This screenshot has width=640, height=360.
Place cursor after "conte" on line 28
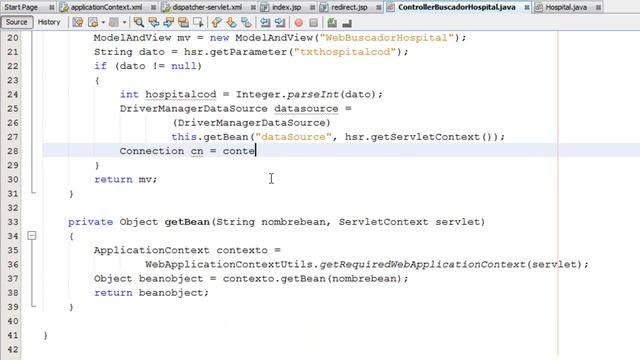256,151
